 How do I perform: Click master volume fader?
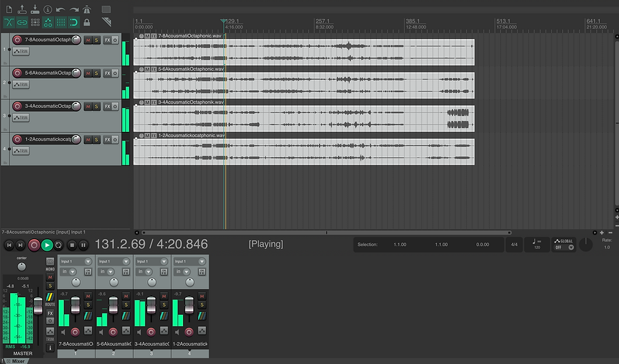[x=38, y=305]
